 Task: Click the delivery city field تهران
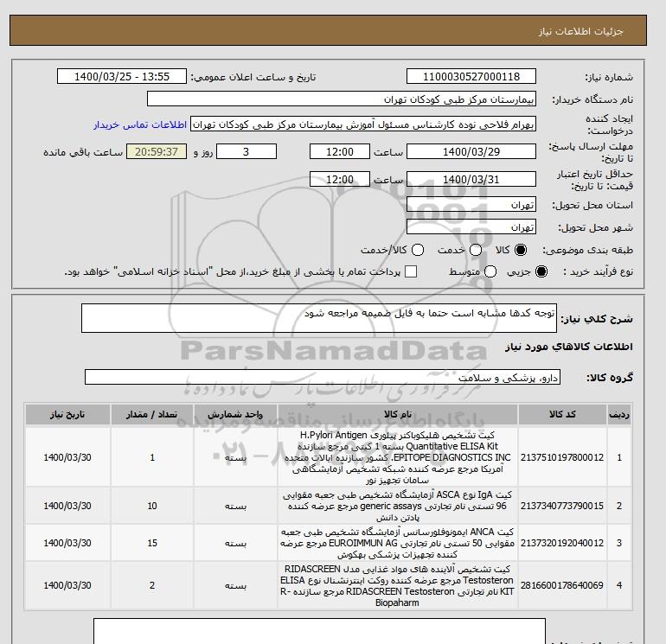point(471,227)
